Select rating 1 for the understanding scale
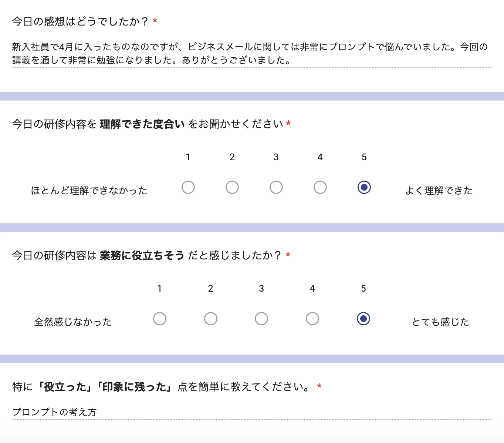 coord(188,187)
